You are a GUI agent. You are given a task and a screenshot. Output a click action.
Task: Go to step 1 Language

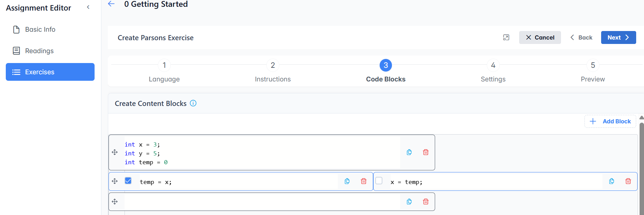[x=164, y=65]
